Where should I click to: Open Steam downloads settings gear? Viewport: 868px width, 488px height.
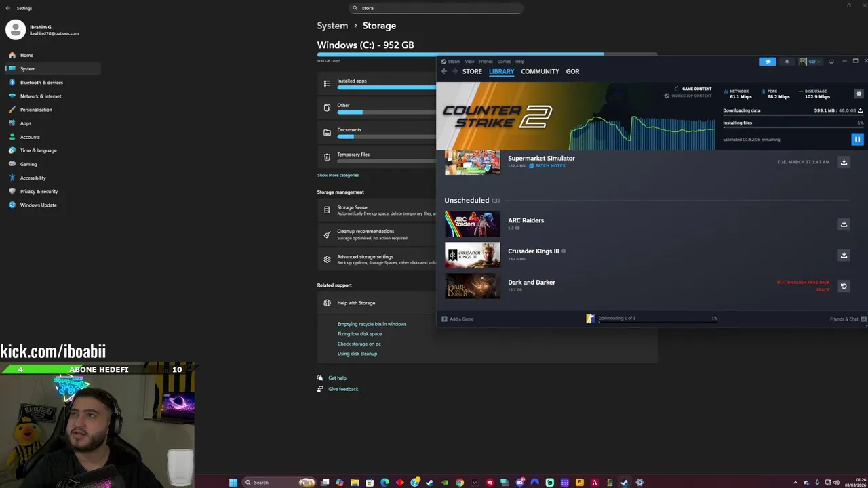pyautogui.click(x=859, y=94)
